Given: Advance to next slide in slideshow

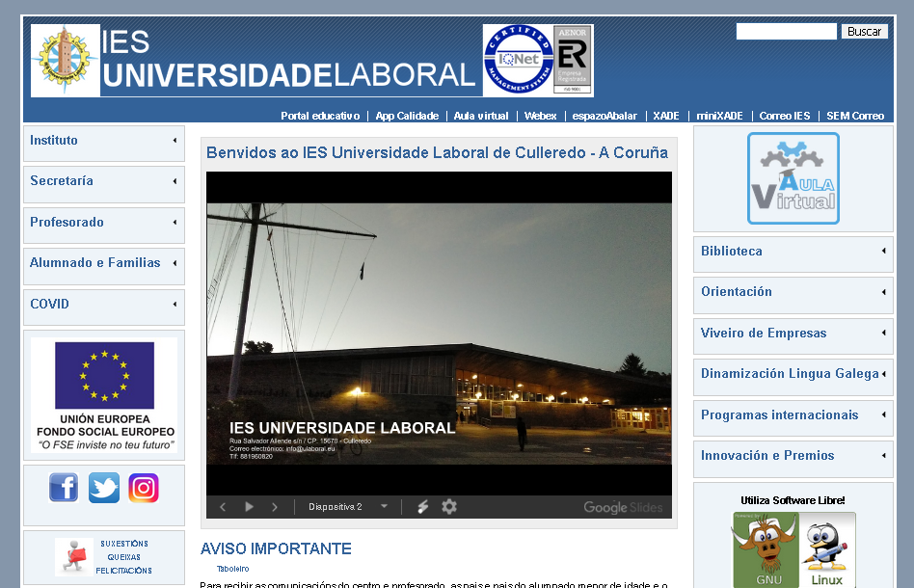Looking at the screenshot, I should (x=275, y=507).
